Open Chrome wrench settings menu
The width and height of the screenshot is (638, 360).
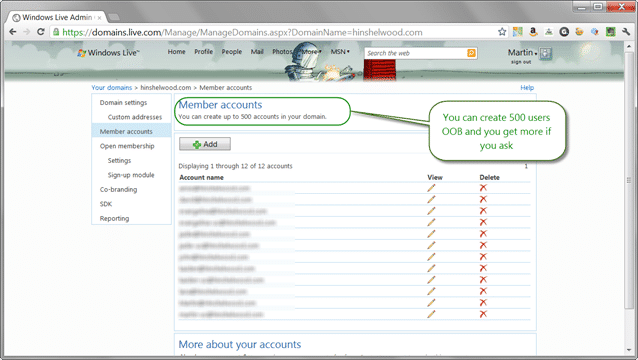coord(626,32)
